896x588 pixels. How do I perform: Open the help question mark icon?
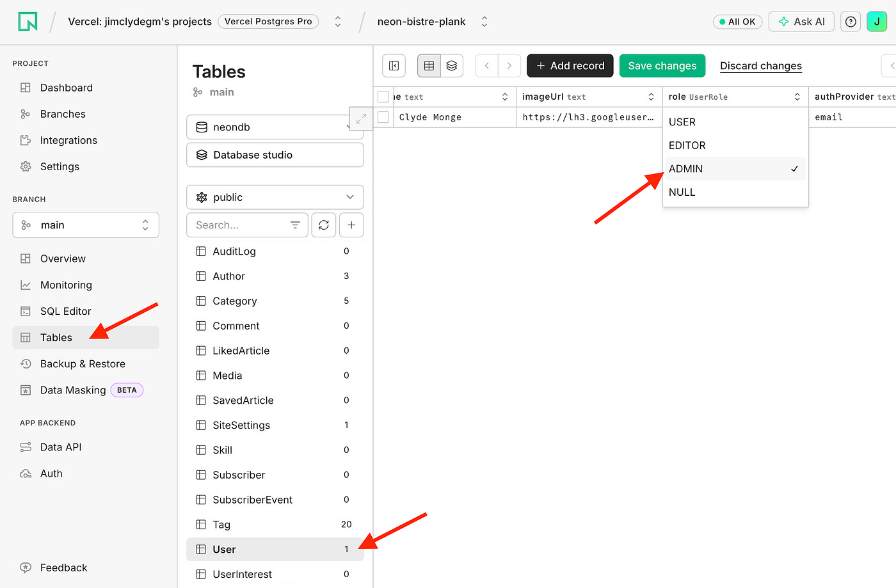click(851, 22)
